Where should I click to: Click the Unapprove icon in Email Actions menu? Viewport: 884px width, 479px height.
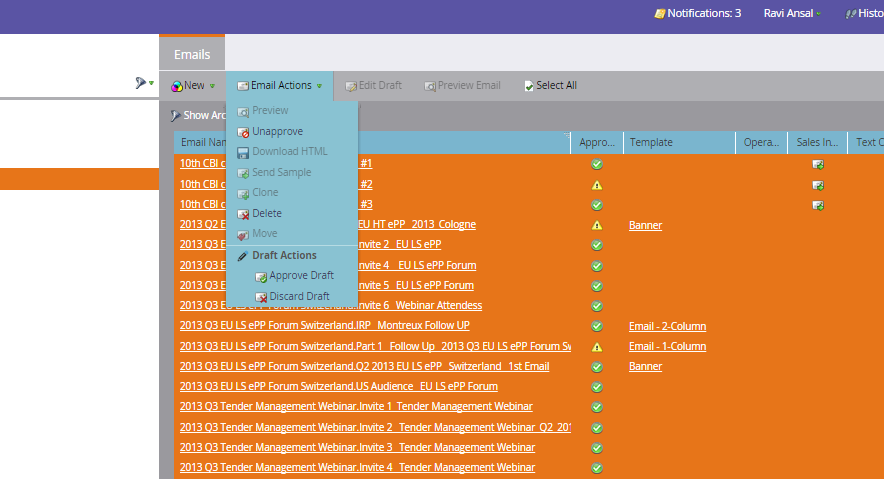click(243, 132)
